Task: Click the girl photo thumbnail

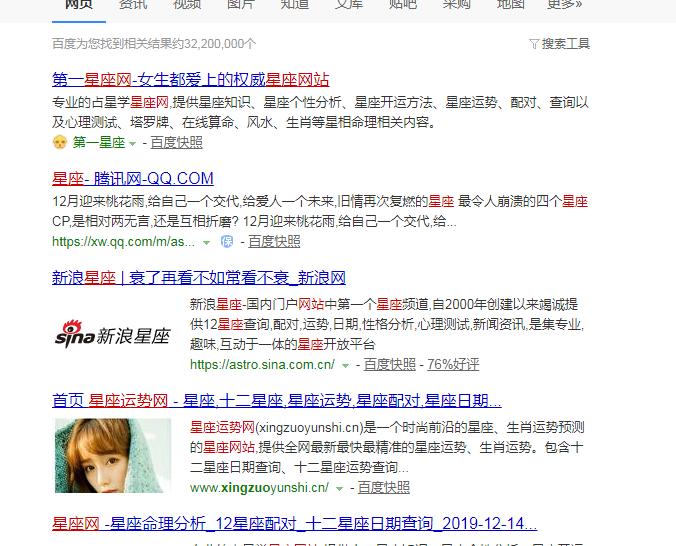Action: (x=113, y=456)
